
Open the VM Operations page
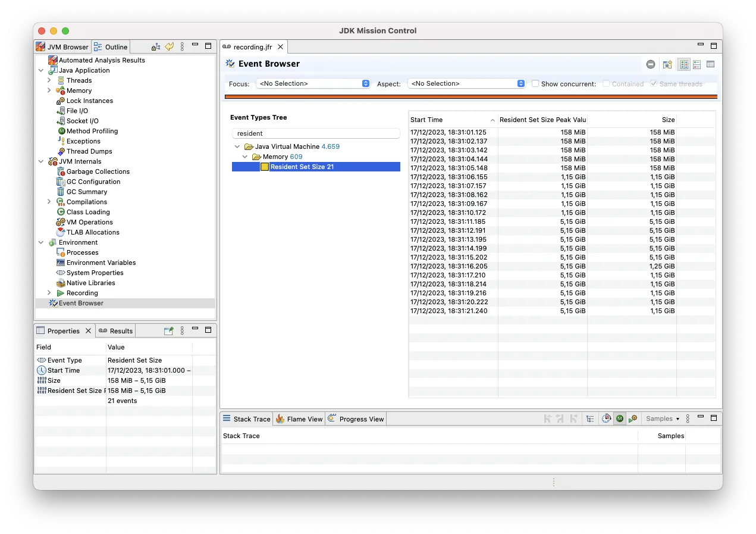coord(89,222)
